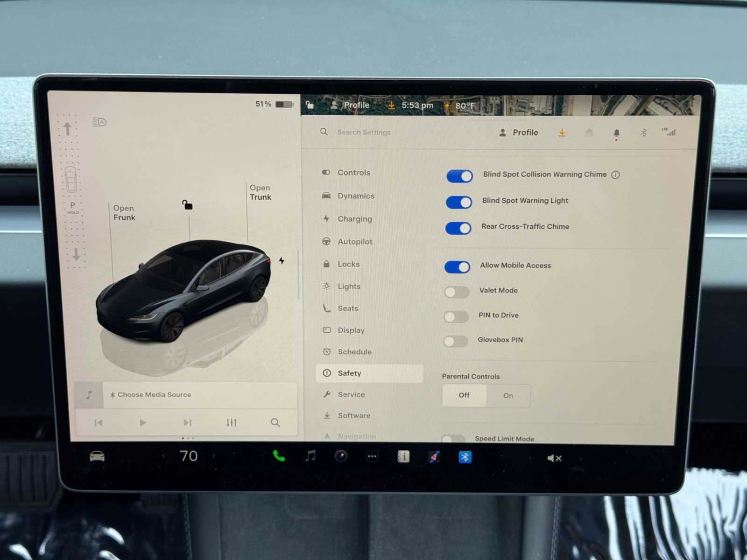Switch to the Service settings section

[351, 394]
